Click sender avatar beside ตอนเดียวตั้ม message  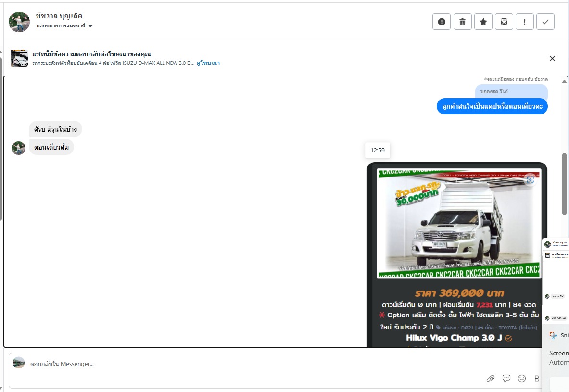tap(18, 148)
